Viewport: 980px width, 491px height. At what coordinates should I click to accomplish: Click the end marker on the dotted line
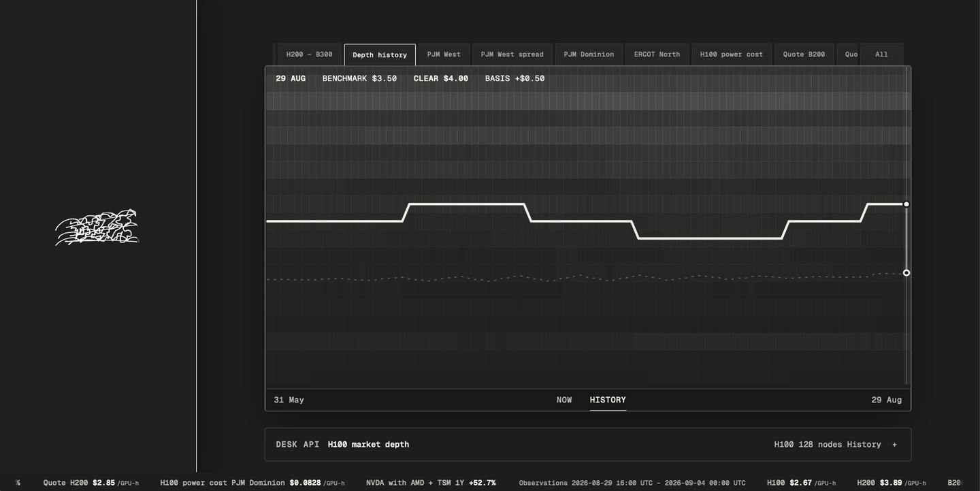906,273
